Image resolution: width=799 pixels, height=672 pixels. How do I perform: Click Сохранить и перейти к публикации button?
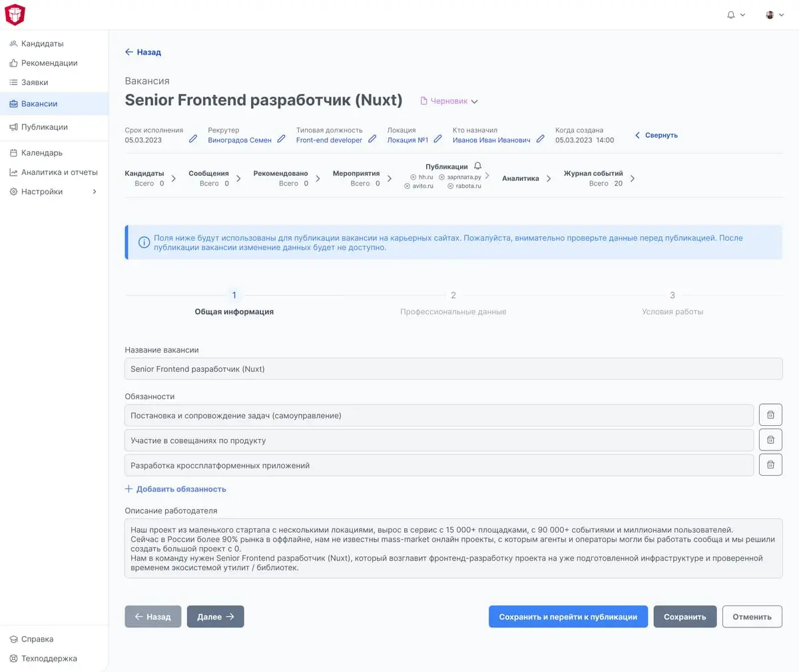[x=567, y=617]
